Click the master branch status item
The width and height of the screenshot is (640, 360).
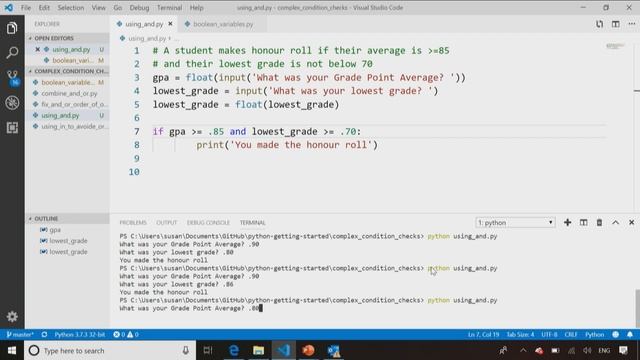pos(20,335)
